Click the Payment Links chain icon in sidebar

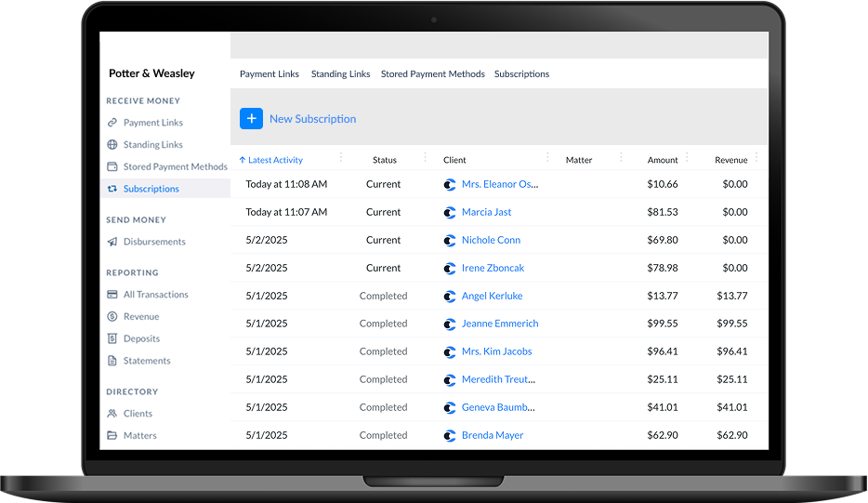coord(112,123)
